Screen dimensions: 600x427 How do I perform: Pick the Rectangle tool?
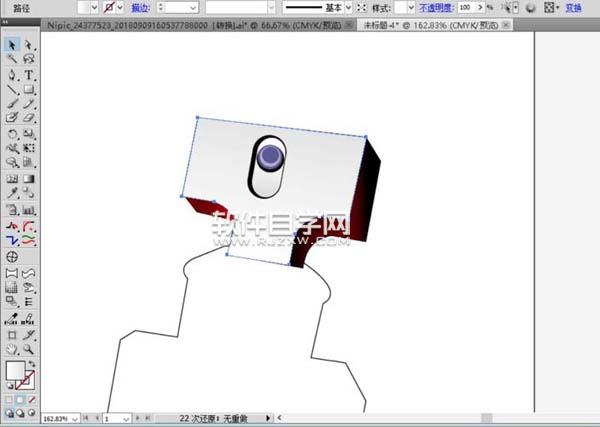[29, 90]
